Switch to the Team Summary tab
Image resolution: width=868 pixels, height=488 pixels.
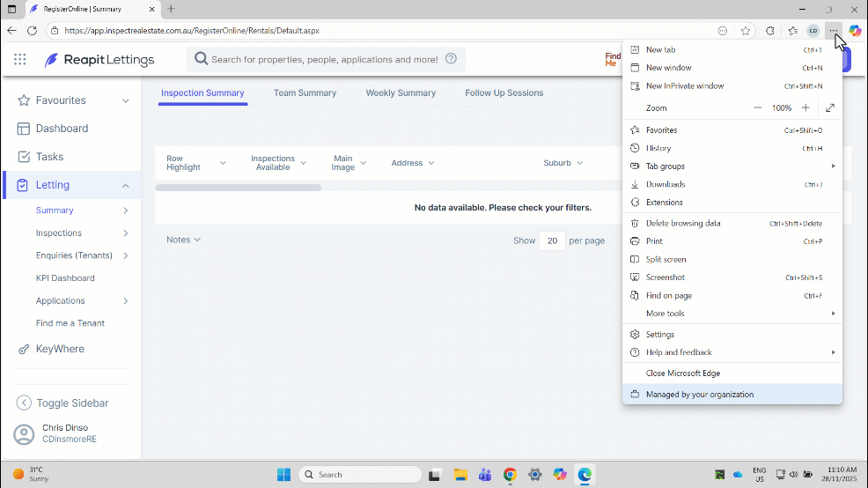(305, 93)
